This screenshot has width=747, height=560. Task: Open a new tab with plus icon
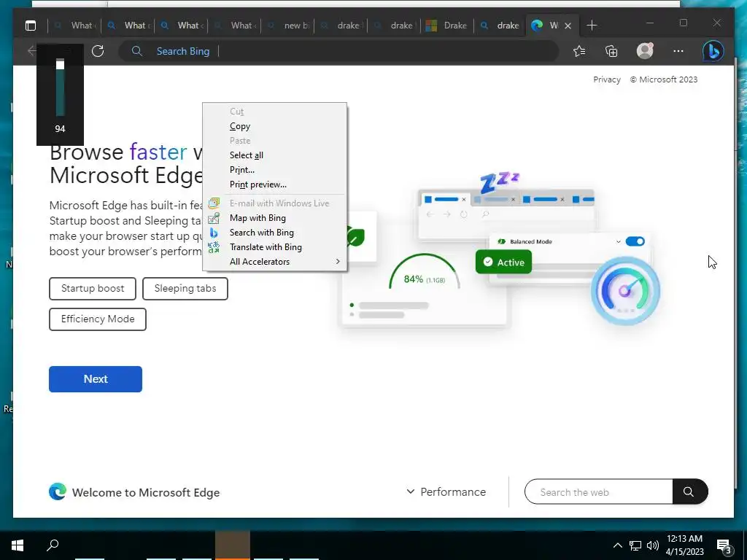(592, 26)
